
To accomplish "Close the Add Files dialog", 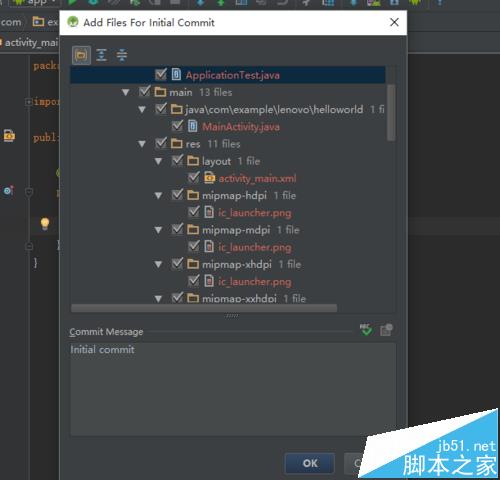I will pos(394,22).
